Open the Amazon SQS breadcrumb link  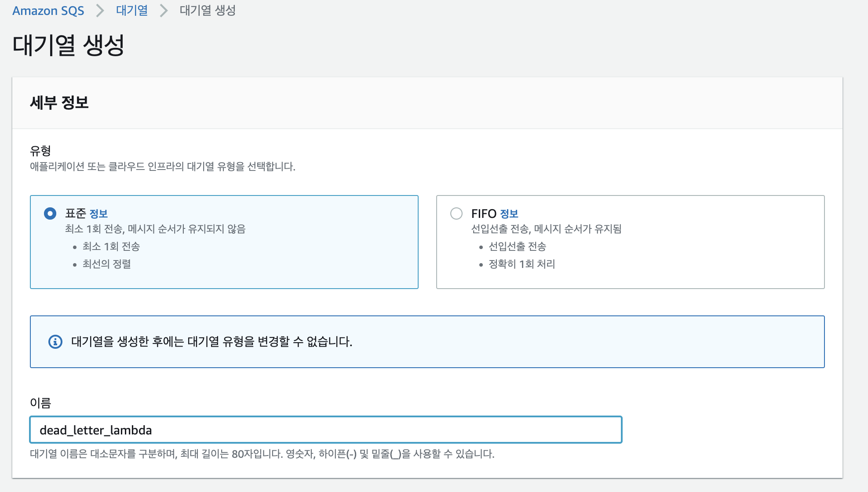(x=48, y=11)
